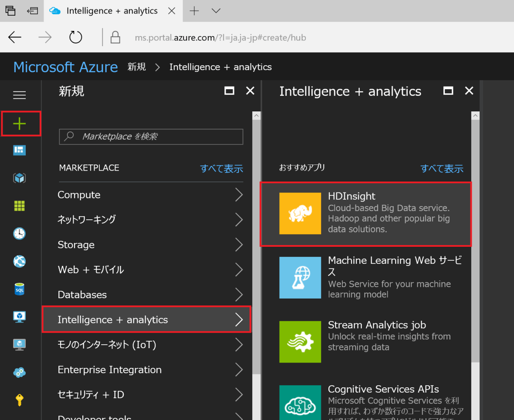Toggle the hamburger menu in sidebar
This screenshot has height=420, width=514.
[x=20, y=95]
